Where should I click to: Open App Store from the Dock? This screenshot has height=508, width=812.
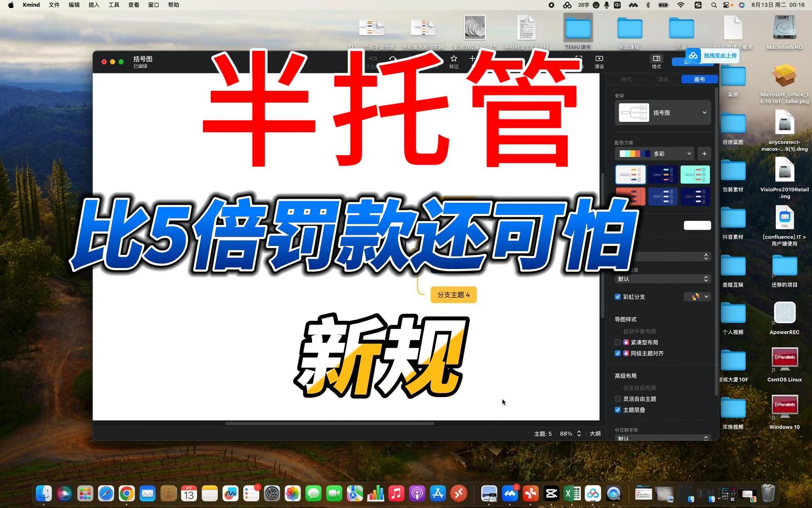[438, 493]
